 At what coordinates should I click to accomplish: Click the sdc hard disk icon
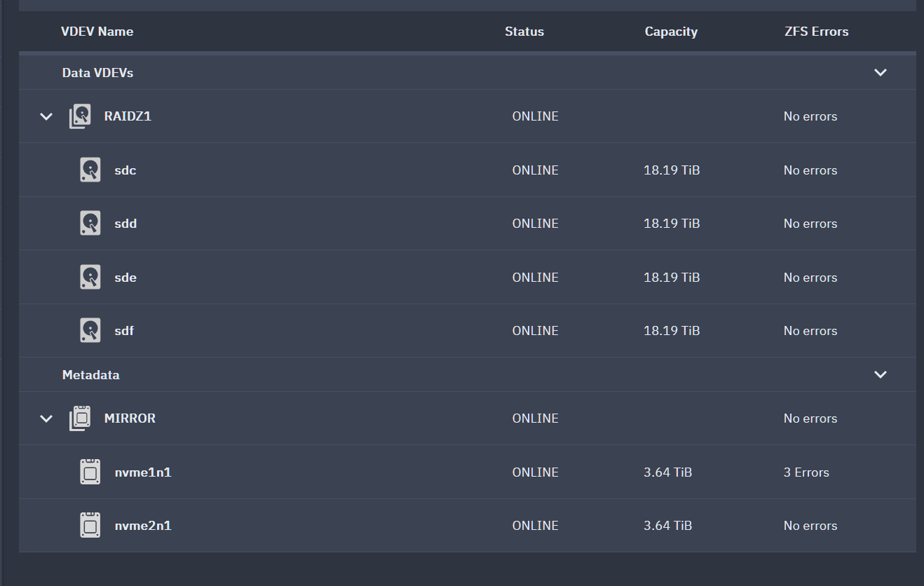[90, 170]
